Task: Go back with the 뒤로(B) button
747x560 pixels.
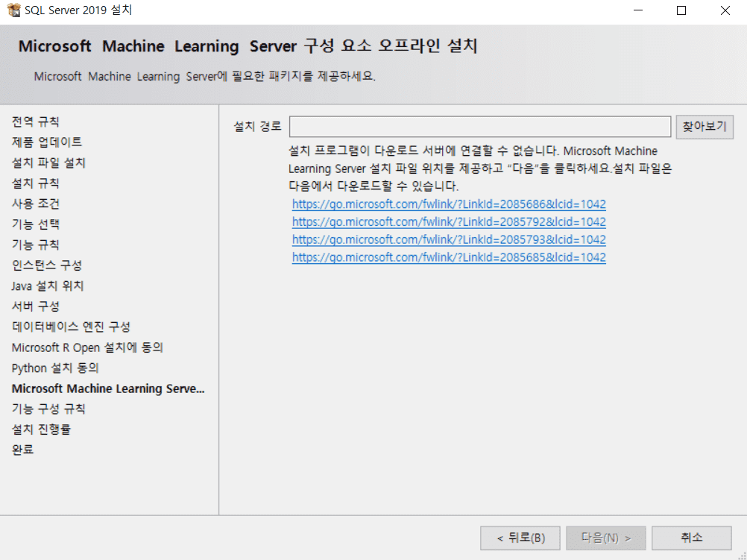Action: (520, 538)
